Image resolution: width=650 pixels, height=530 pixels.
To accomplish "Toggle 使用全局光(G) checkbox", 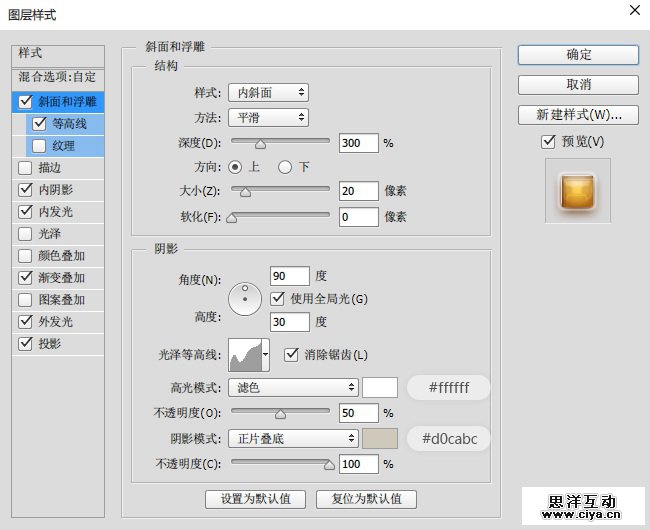I will tap(277, 298).
